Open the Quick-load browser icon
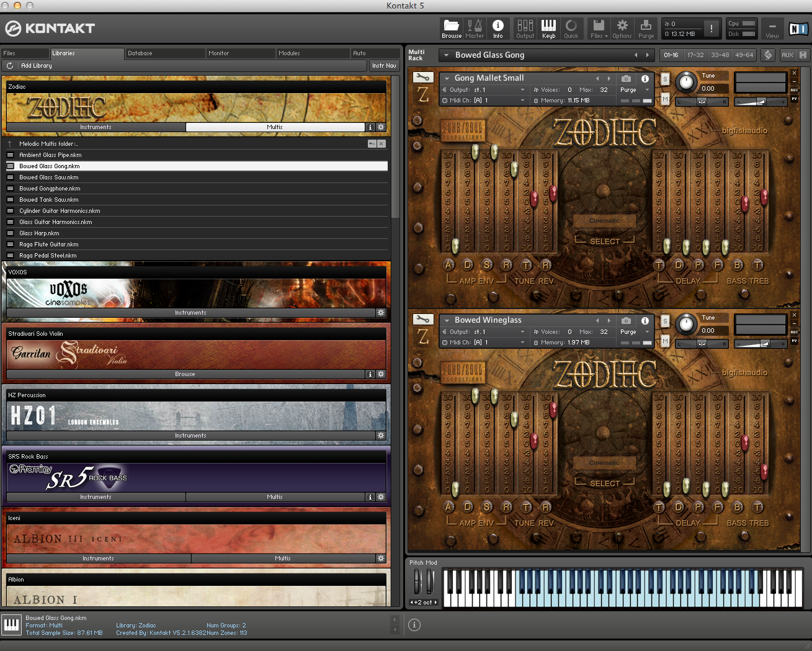 point(571,29)
